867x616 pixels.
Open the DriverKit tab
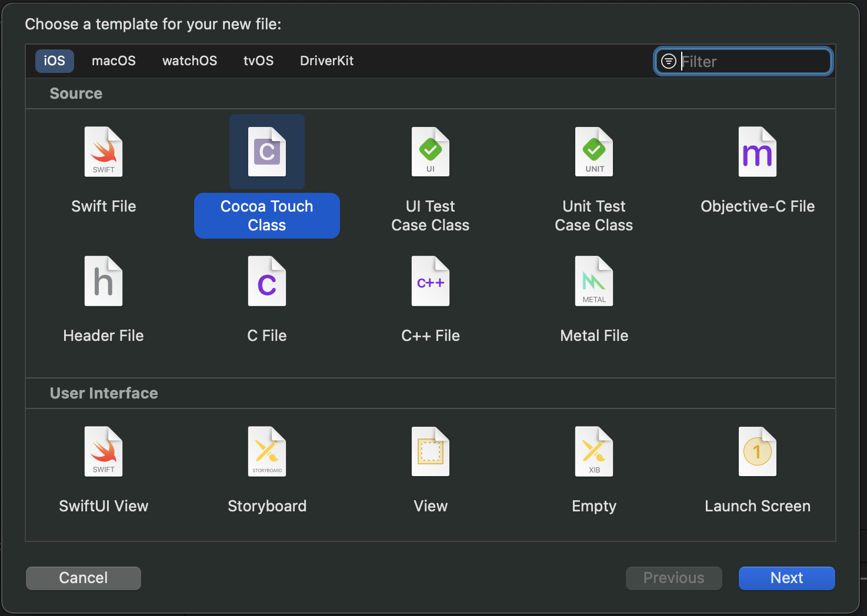click(x=326, y=61)
